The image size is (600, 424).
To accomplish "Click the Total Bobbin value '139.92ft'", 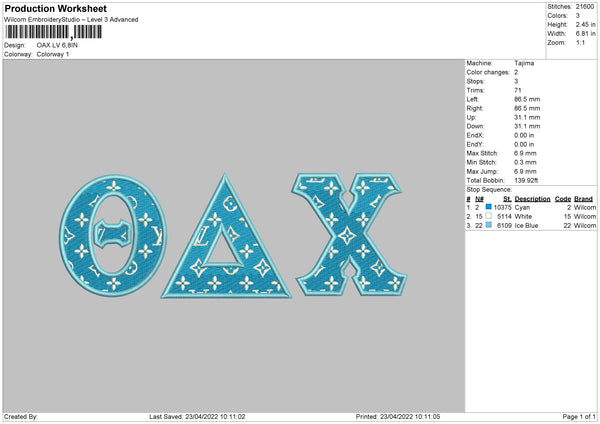I will [x=526, y=180].
